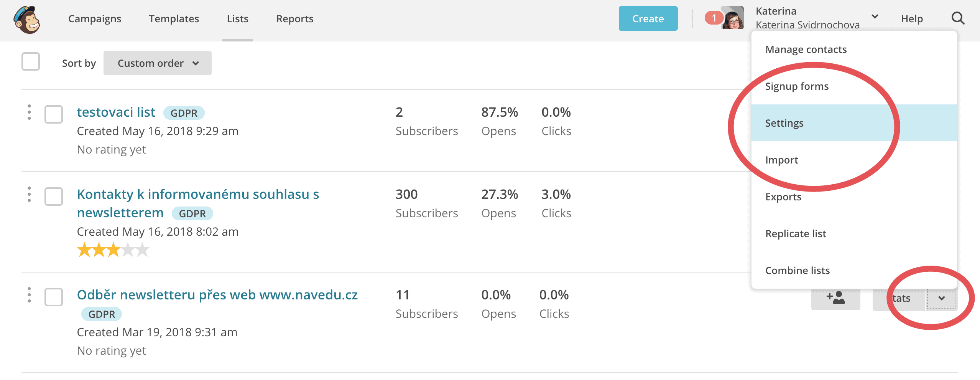Open the Custom order sort dropdown
The height and width of the screenshot is (380, 980).
[157, 63]
